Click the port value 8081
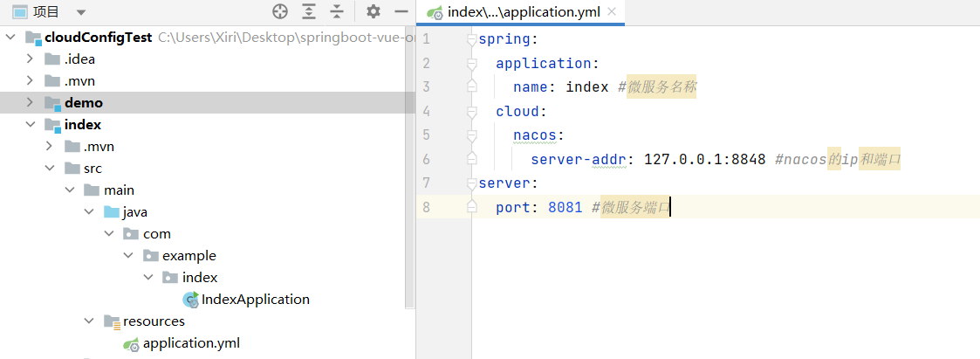 coord(565,207)
